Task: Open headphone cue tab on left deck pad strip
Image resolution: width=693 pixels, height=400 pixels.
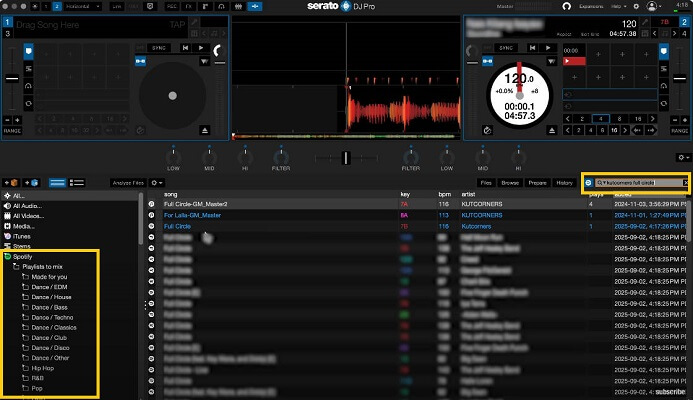Action: click(28, 86)
